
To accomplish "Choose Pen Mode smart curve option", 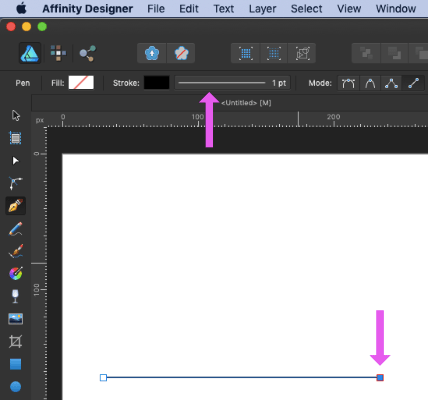I will click(349, 83).
